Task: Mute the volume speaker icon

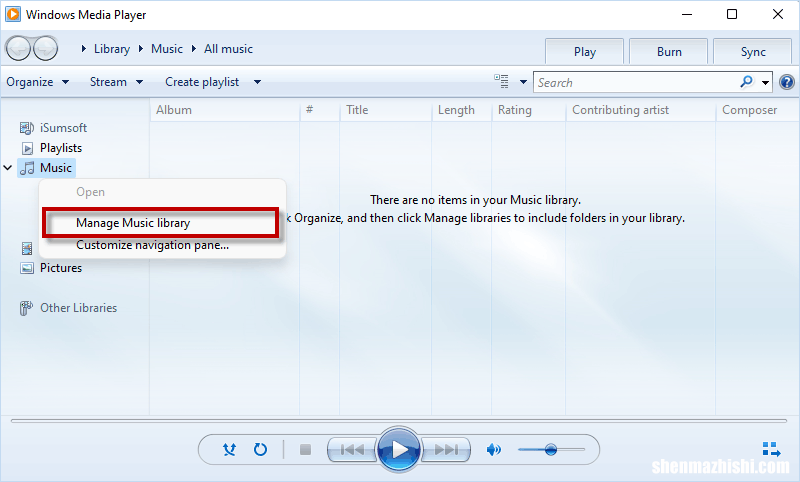Action: [493, 449]
